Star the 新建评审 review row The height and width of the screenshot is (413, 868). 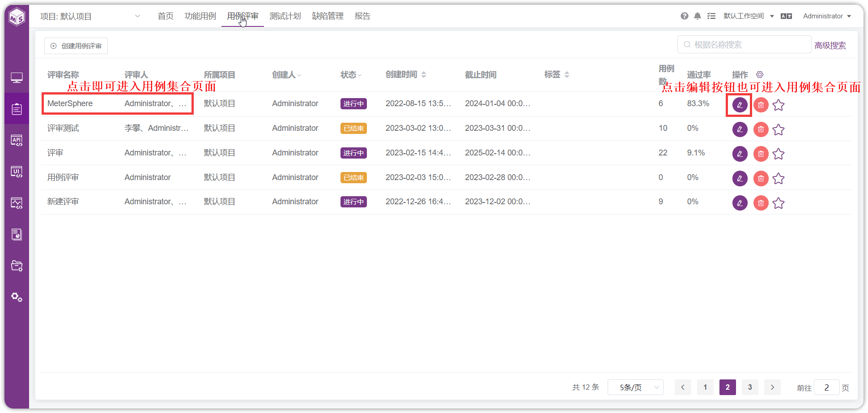click(779, 203)
